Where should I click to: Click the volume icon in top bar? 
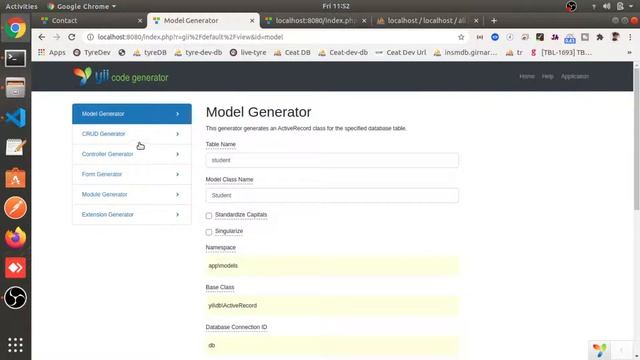(x=607, y=6)
